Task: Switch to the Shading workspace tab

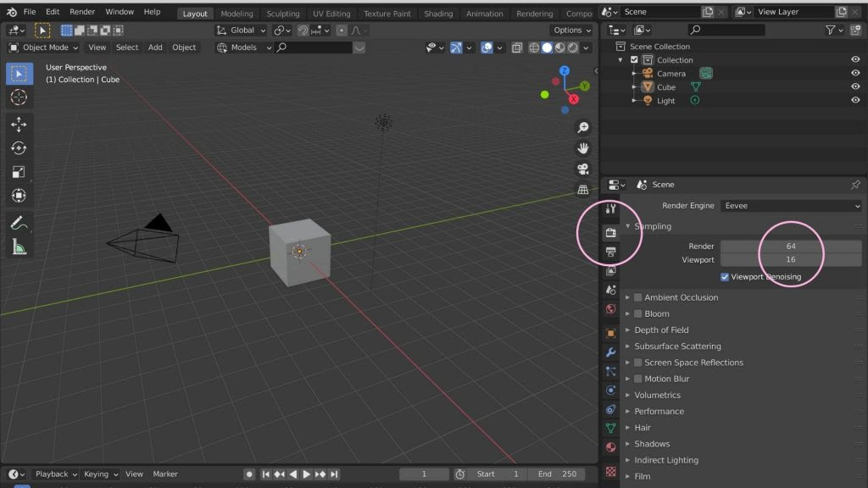Action: (x=438, y=14)
